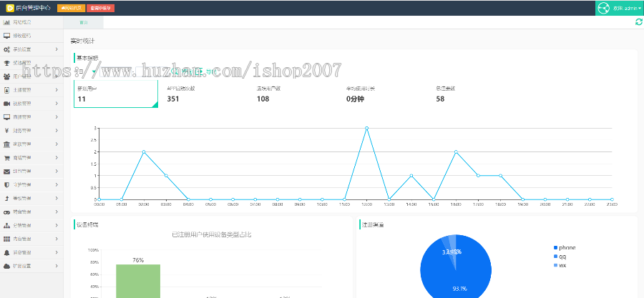
Task: Click the red clear cache button
Action: [x=101, y=8]
